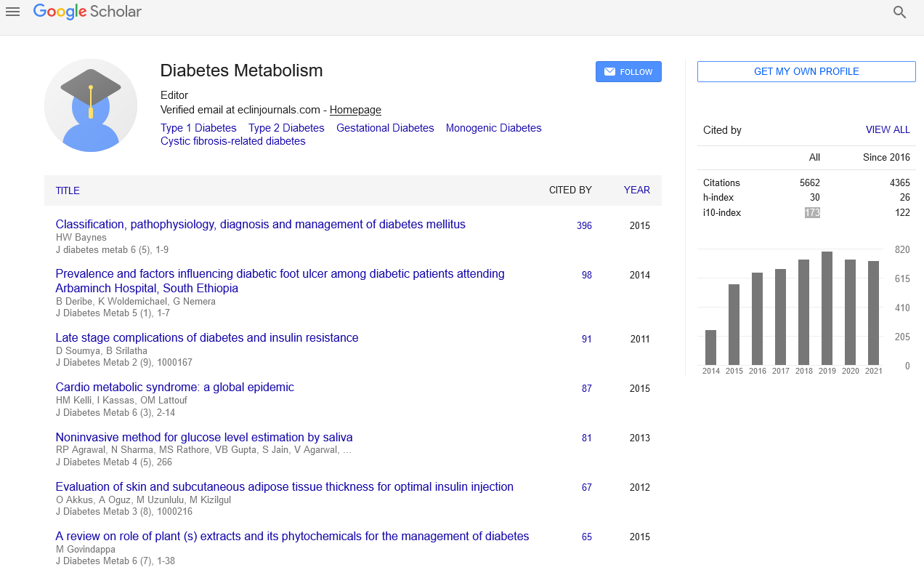The height and width of the screenshot is (578, 924).
Task: Open the 396 citations count link
Action: click(584, 225)
